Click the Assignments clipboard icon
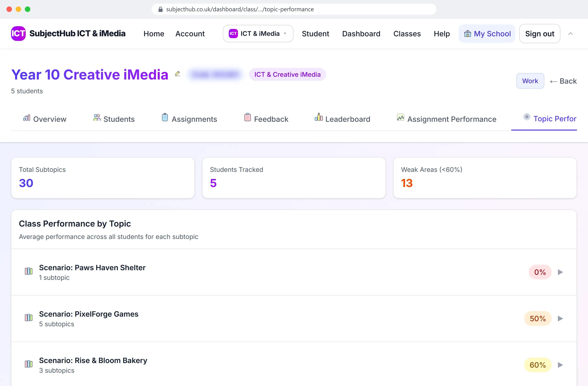 coord(165,117)
